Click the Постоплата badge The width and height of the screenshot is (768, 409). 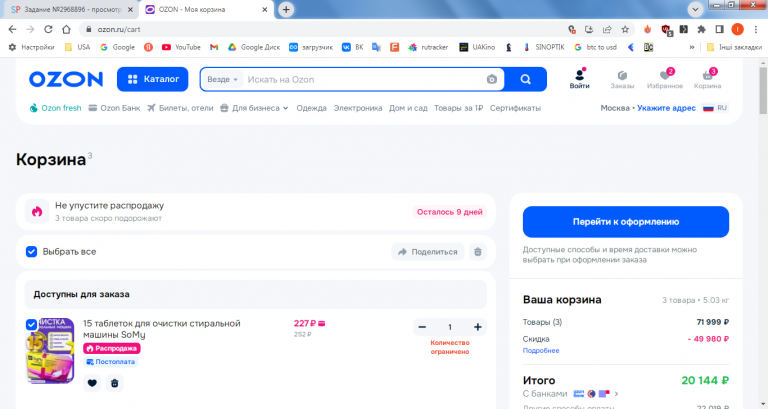pos(110,361)
